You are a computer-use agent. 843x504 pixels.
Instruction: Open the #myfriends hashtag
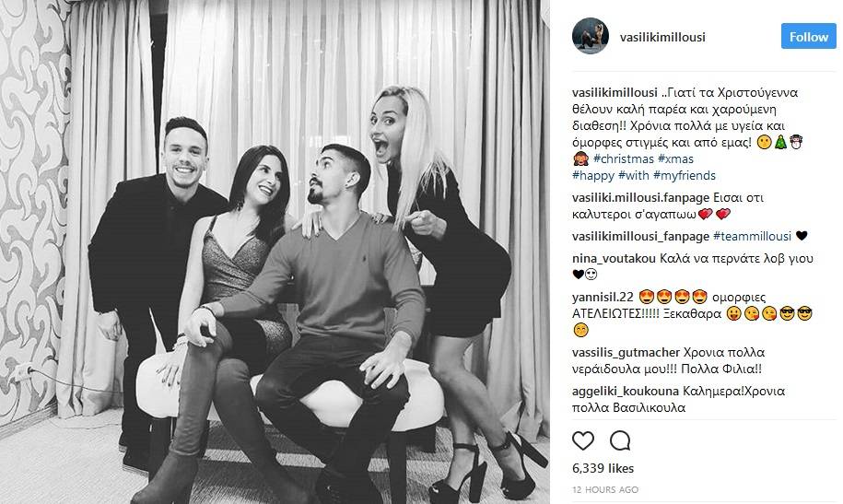tap(685, 175)
